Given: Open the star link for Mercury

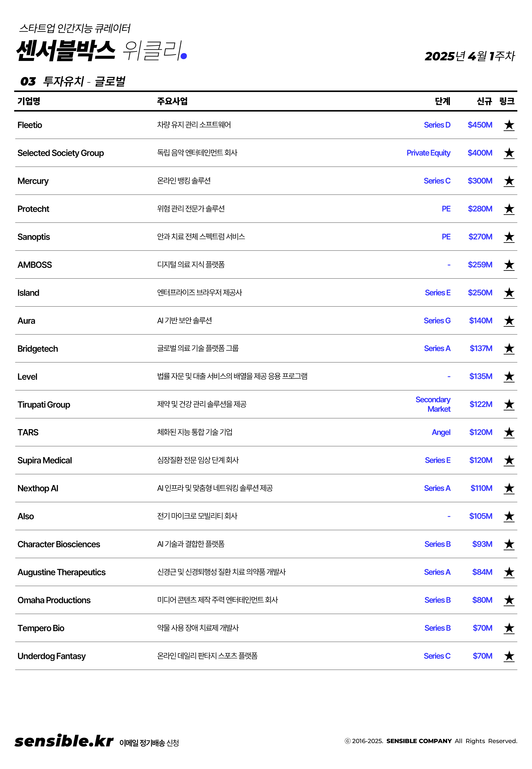Looking at the screenshot, I should point(509,181).
